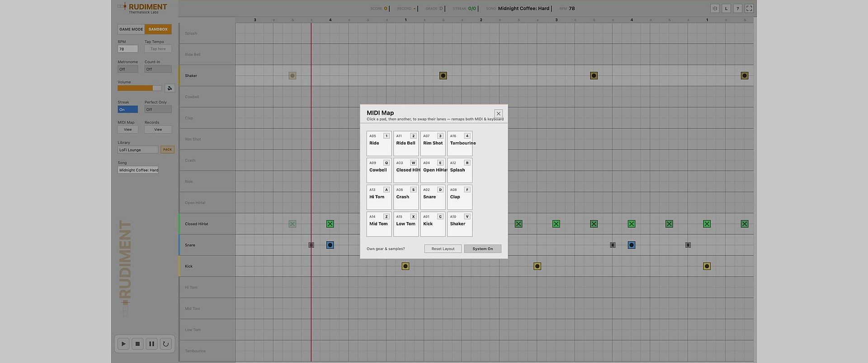Click the Rudiment logo in top left
Screen dimensions: 868x363
[x=142, y=8]
